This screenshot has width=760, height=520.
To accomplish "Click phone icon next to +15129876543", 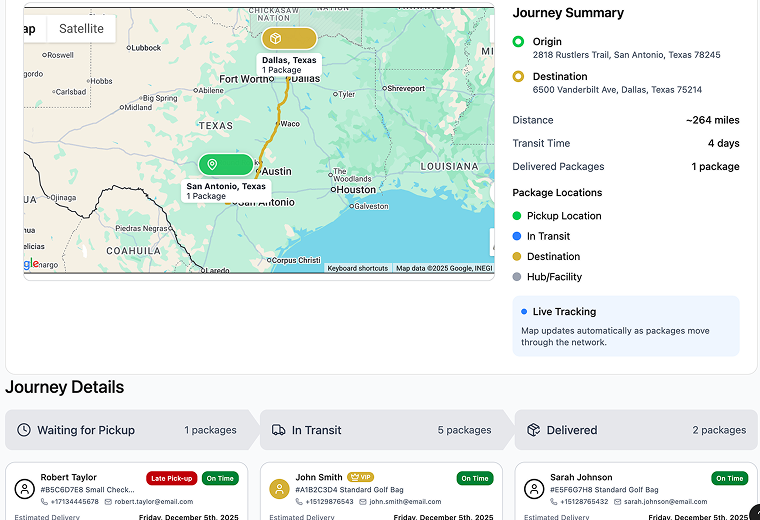I will click(x=299, y=502).
